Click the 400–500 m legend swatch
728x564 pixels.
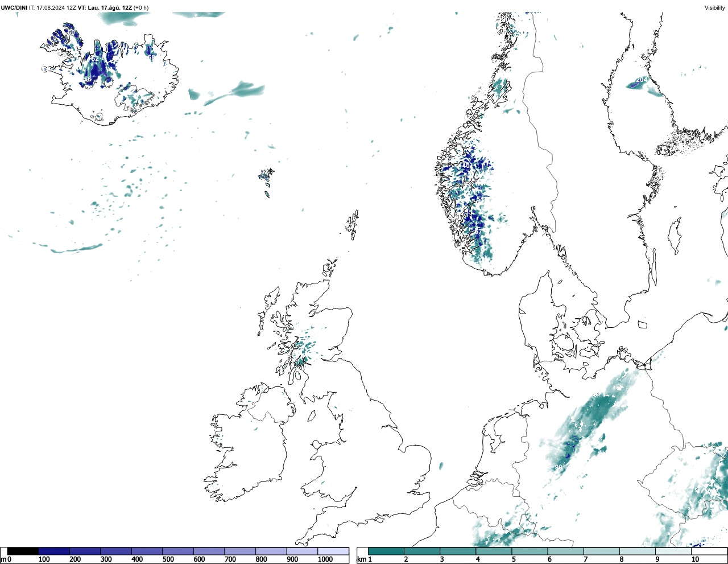tap(147, 551)
